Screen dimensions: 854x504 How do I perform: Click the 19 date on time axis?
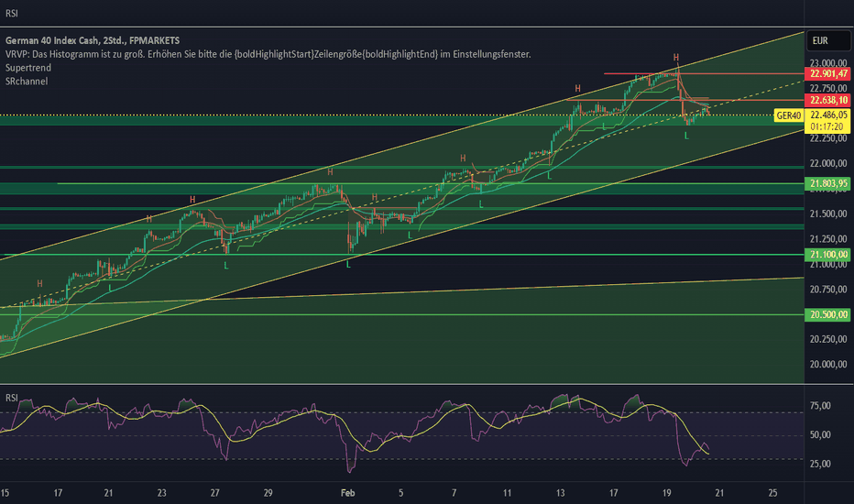pyautogui.click(x=667, y=493)
